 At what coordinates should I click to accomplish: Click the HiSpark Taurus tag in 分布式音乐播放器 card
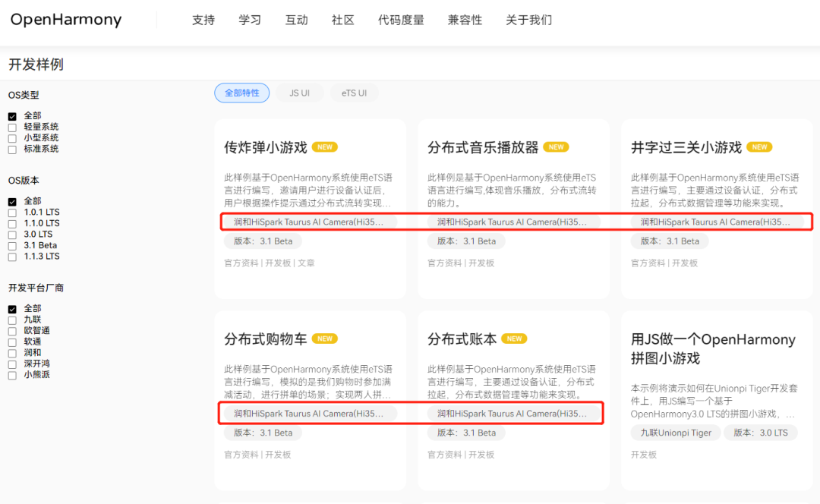point(513,222)
